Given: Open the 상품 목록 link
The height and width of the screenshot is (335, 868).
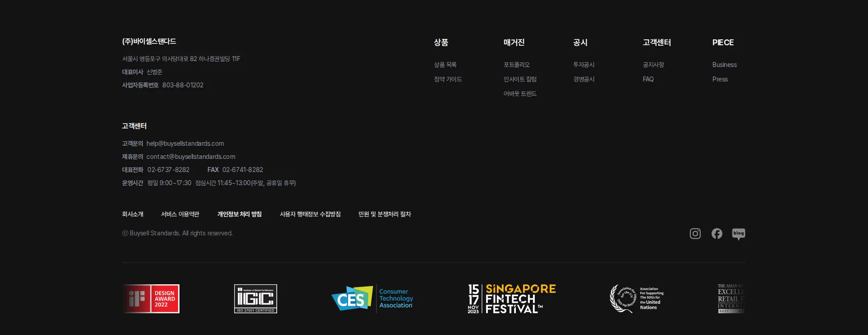Looking at the screenshot, I should [445, 65].
